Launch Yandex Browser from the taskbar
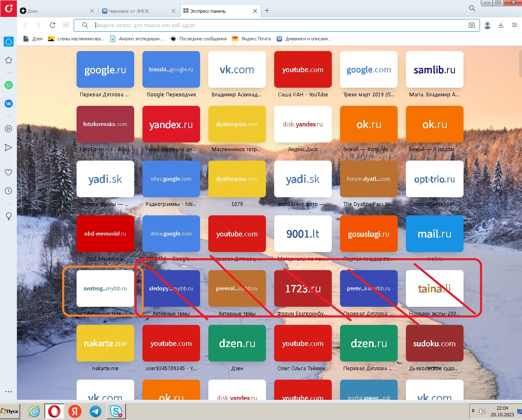 pos(75,411)
